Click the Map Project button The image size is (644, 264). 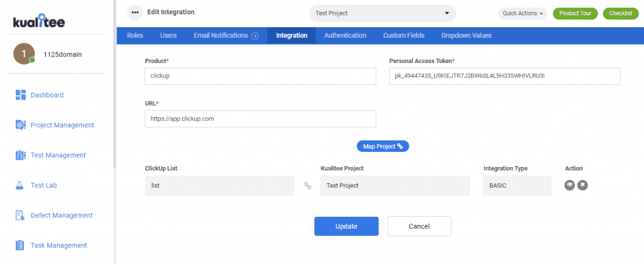click(383, 146)
